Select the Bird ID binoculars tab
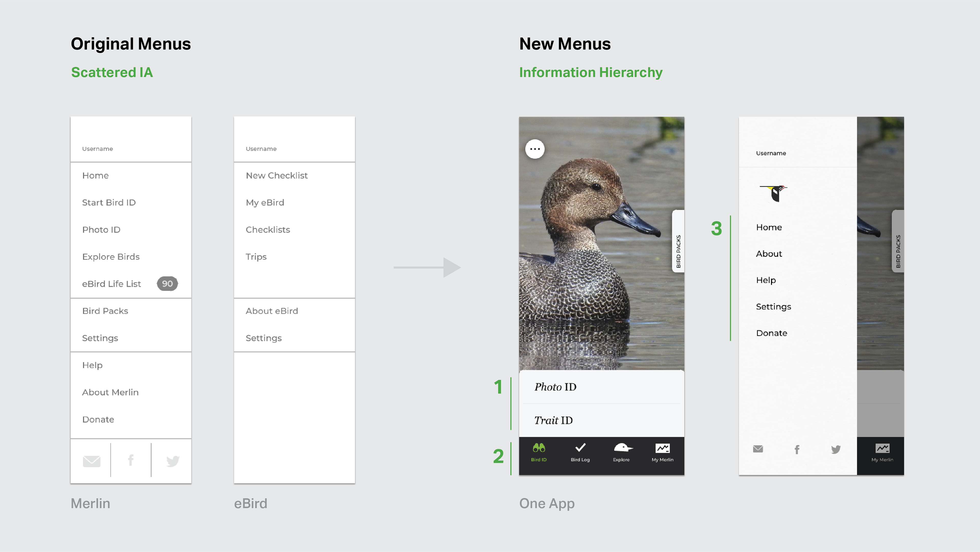 pos(539,453)
